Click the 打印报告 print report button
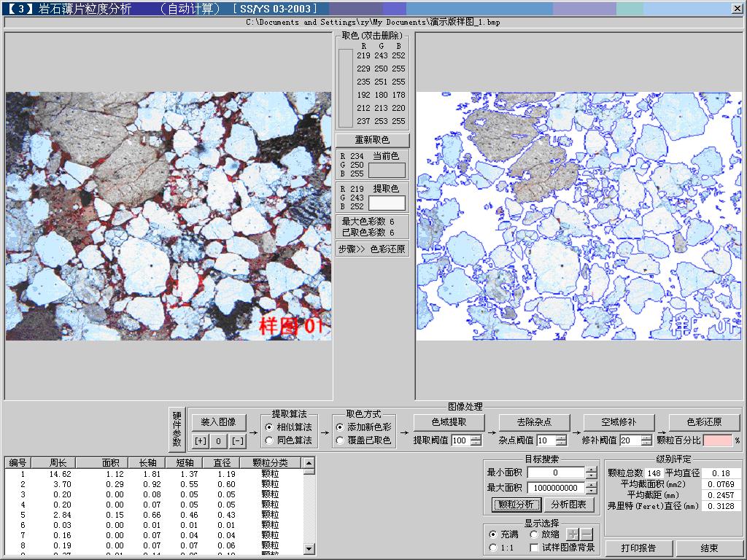This screenshot has width=747, height=560. pyautogui.click(x=638, y=548)
